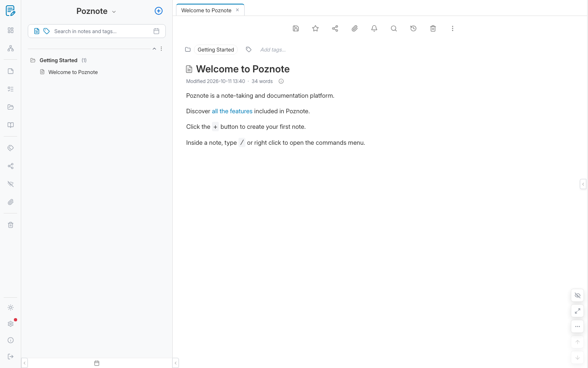The image size is (588, 368).
Task: Toggle the light/dark theme sun icon
Action: [11, 307]
